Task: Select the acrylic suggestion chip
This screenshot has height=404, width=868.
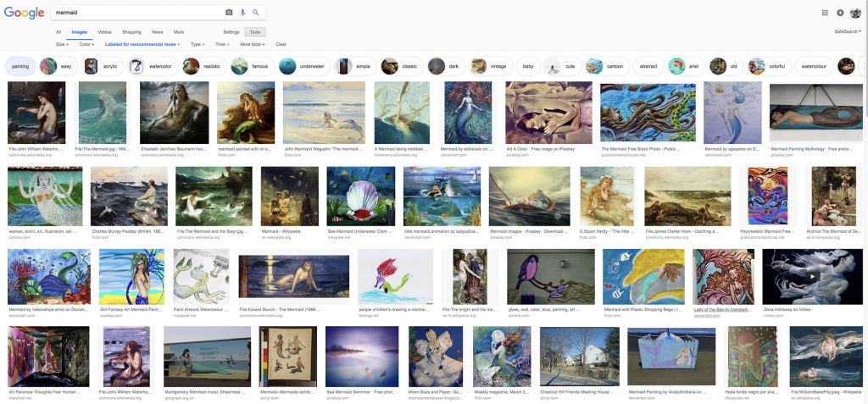Action: (x=102, y=66)
